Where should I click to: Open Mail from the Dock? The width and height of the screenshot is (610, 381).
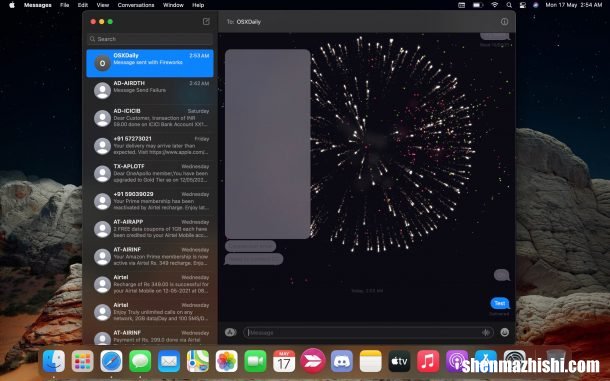169,361
